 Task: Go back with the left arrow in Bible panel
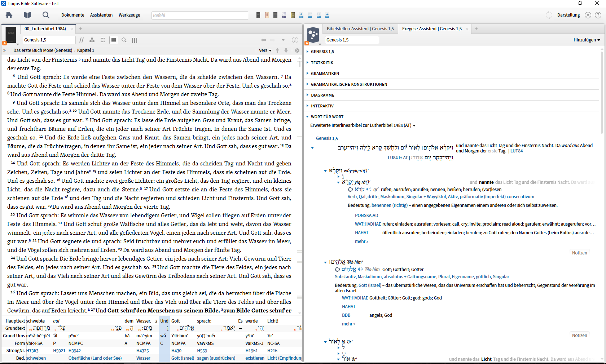coord(263,40)
